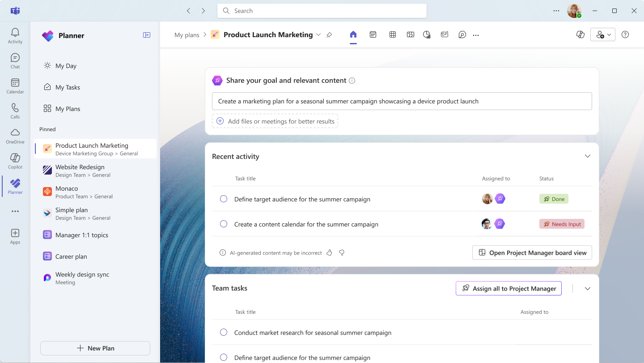Open My Tasks in Planner sidebar
Image resolution: width=644 pixels, height=363 pixels.
pyautogui.click(x=68, y=87)
